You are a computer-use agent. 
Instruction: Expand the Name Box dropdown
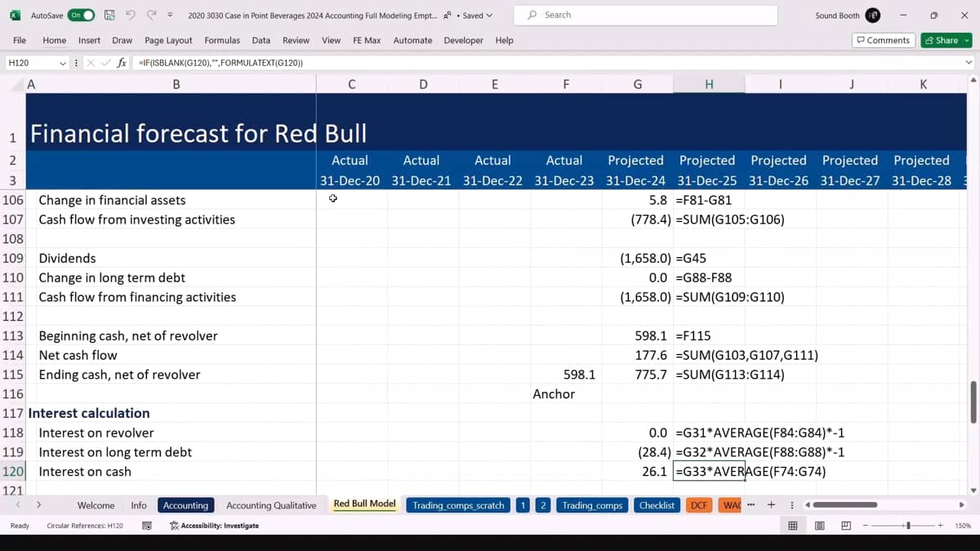point(63,63)
